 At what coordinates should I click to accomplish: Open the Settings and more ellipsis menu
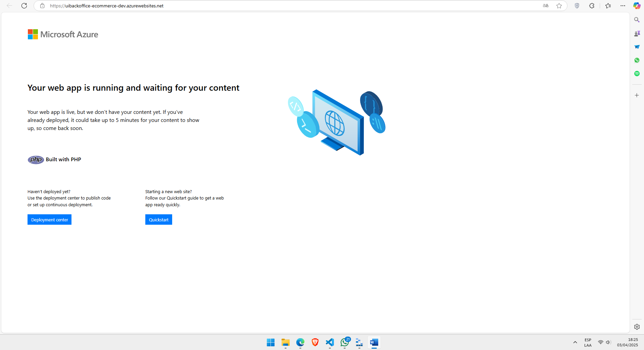(623, 6)
